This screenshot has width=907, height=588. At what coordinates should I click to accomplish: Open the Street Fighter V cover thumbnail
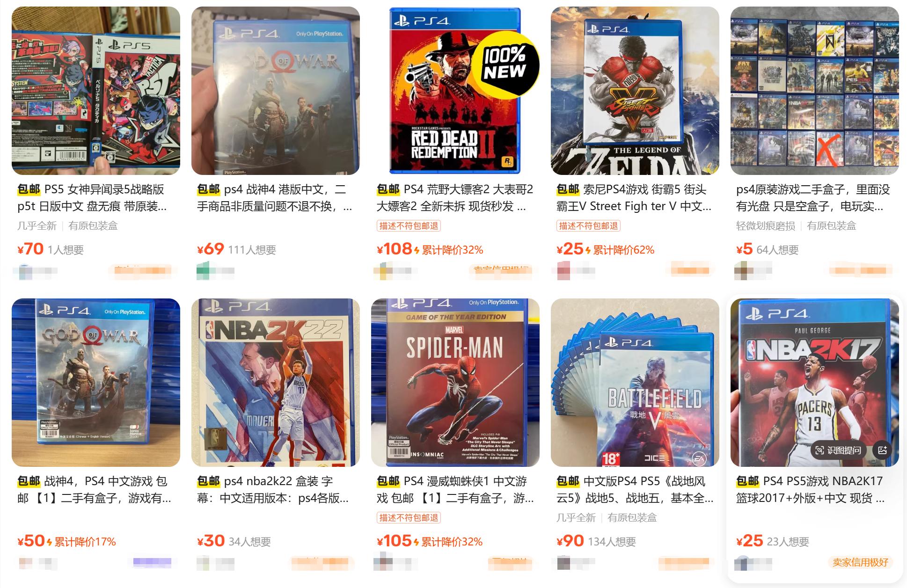[x=635, y=91]
